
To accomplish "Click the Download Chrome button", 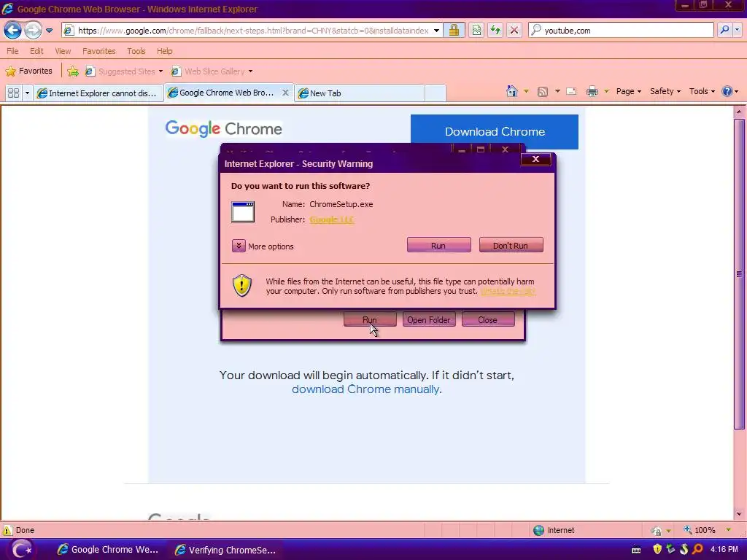I will click(x=495, y=131).
